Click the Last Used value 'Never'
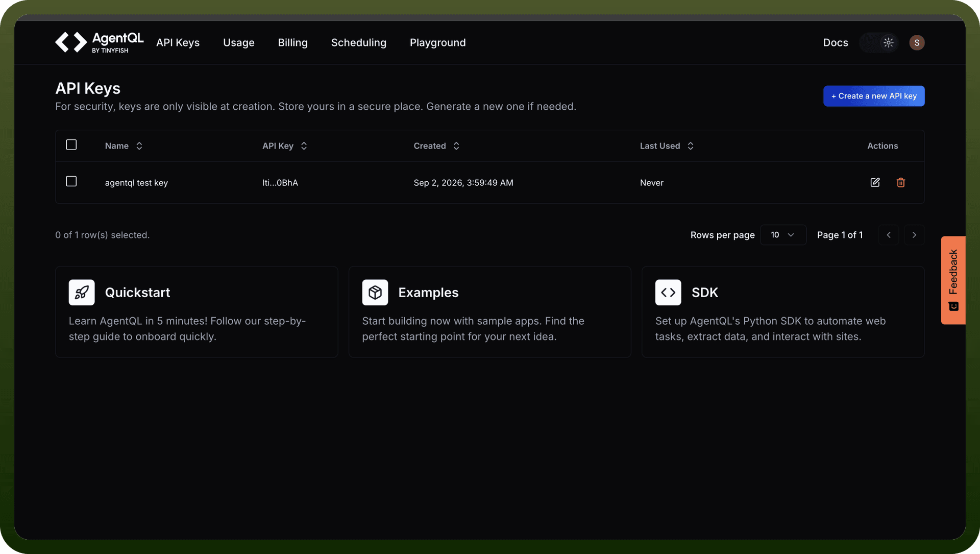 pos(652,183)
